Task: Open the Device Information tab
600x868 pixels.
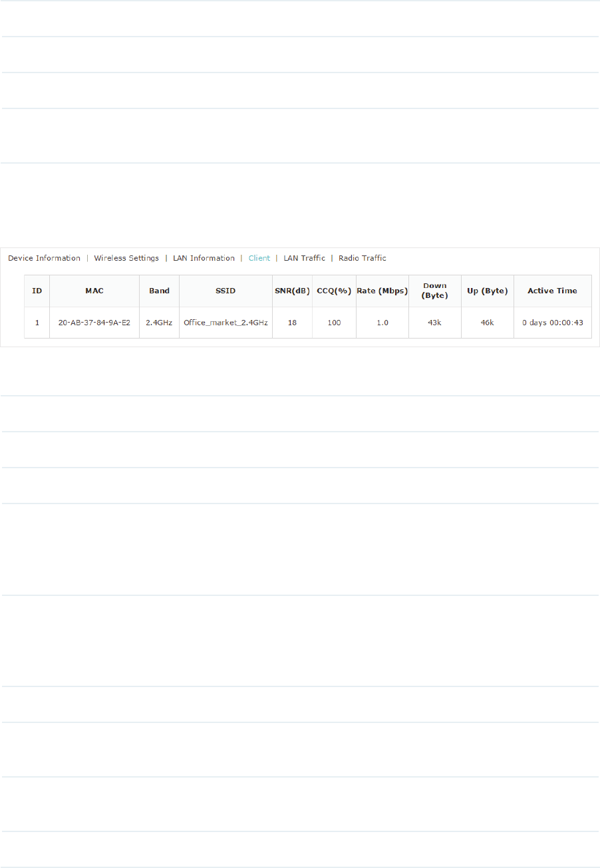Action: point(44,258)
